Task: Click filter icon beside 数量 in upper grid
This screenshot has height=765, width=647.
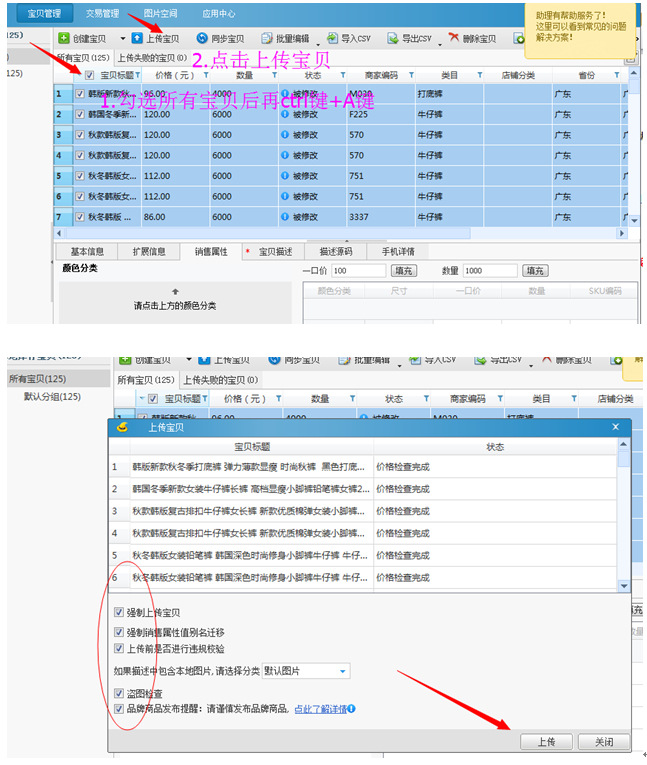Action: [x=274, y=75]
